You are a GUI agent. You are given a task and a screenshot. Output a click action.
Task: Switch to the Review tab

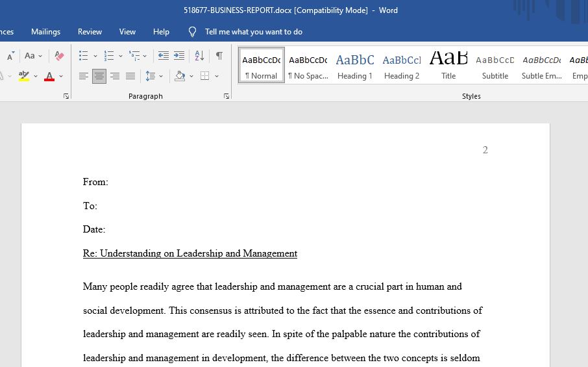(x=90, y=32)
